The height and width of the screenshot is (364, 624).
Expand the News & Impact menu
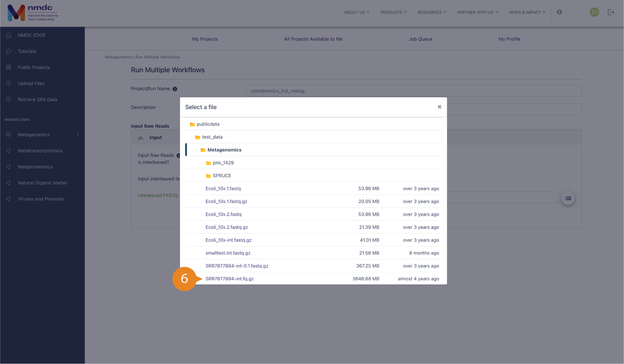tap(527, 12)
